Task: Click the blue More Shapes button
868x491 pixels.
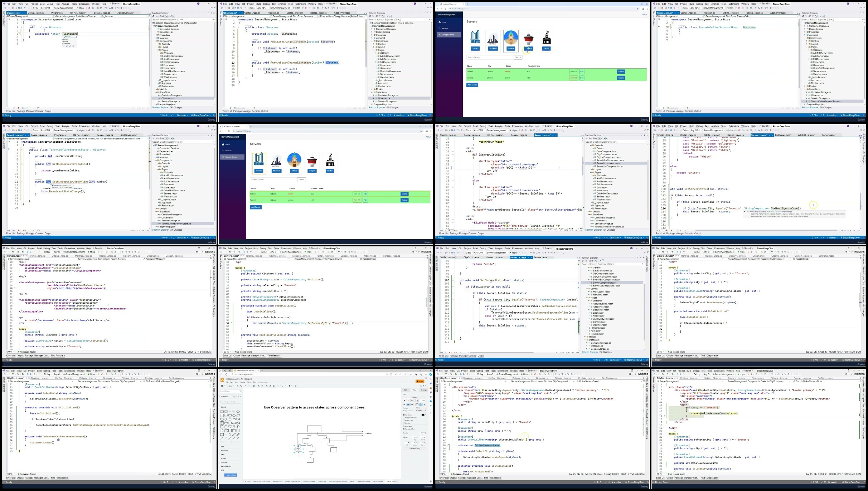Action: [x=231, y=475]
